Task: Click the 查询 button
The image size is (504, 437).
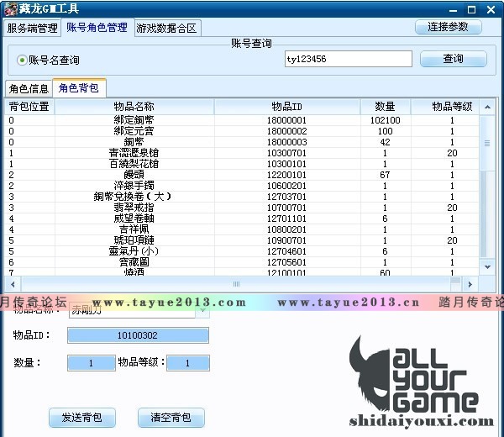Action: point(453,59)
